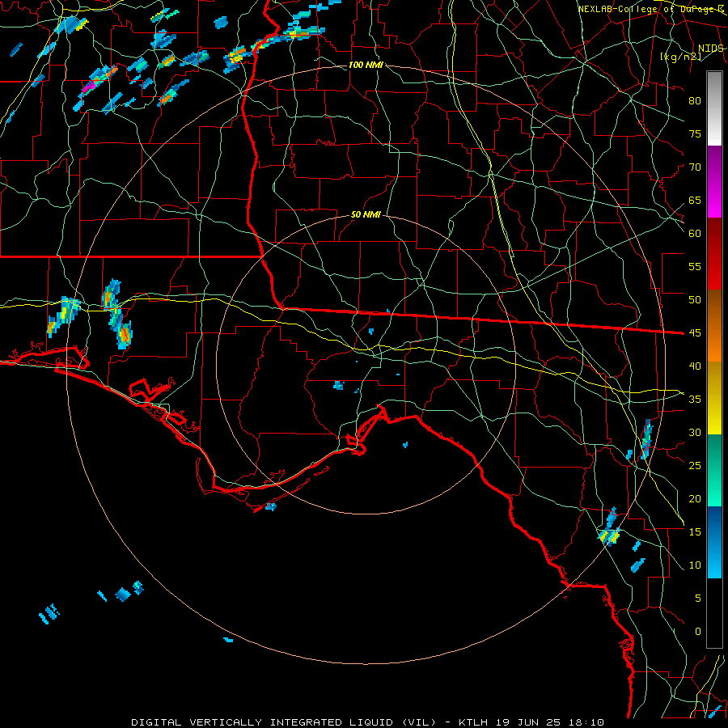Click the "40" value on the scale

pos(695,366)
